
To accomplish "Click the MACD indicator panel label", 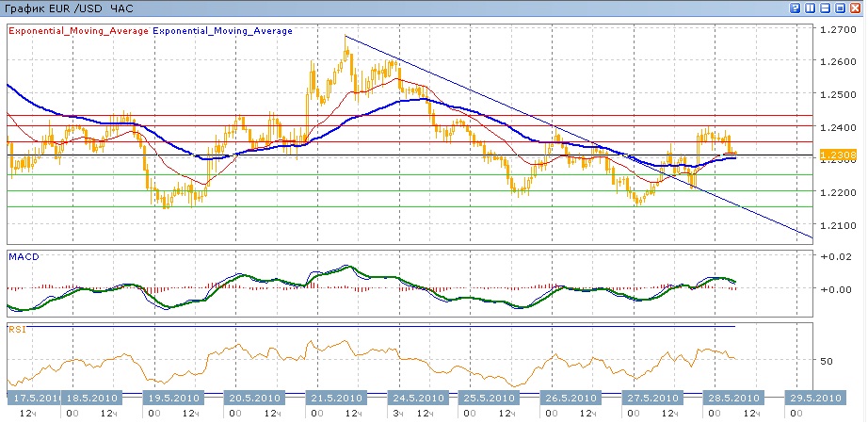I will click(x=23, y=256).
